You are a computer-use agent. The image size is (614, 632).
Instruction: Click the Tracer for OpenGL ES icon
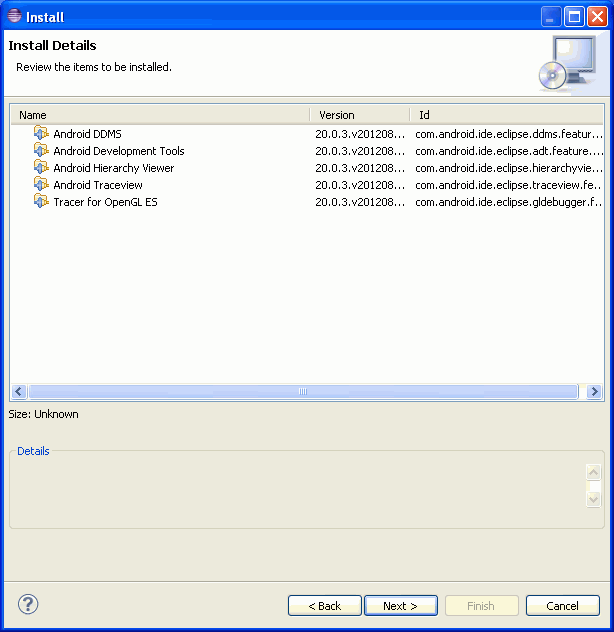(x=41, y=201)
